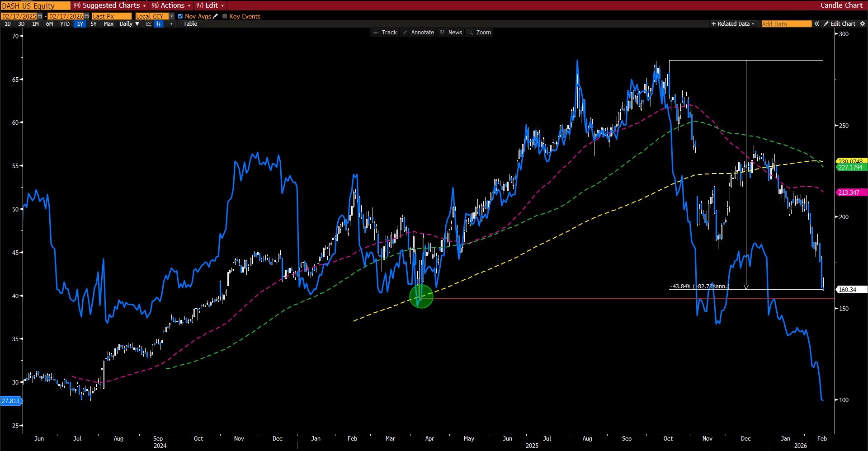Viewport: 868px width, 451px height.
Task: Click the pencil icon beside Mov Avgs
Action: click(x=216, y=16)
